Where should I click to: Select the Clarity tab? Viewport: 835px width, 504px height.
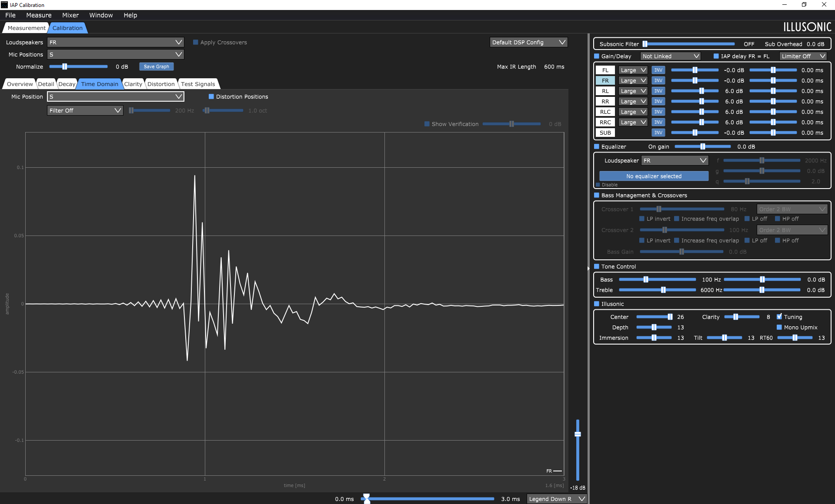(133, 84)
